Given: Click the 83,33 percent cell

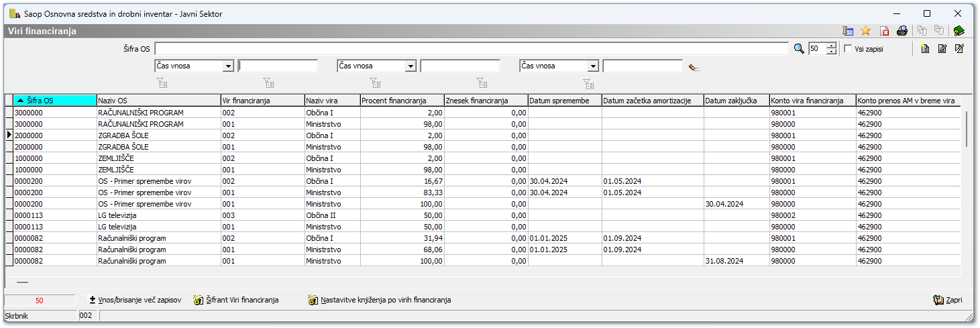Looking at the screenshot, I should [402, 192].
